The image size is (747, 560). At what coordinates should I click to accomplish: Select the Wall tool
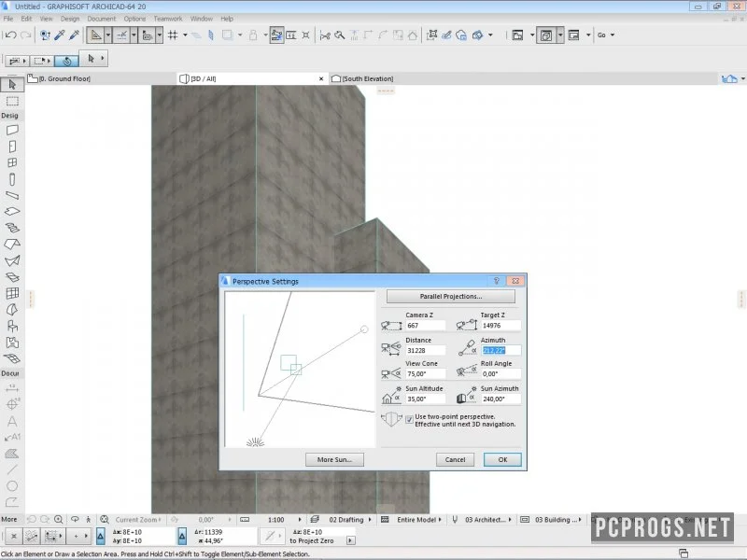(12, 130)
